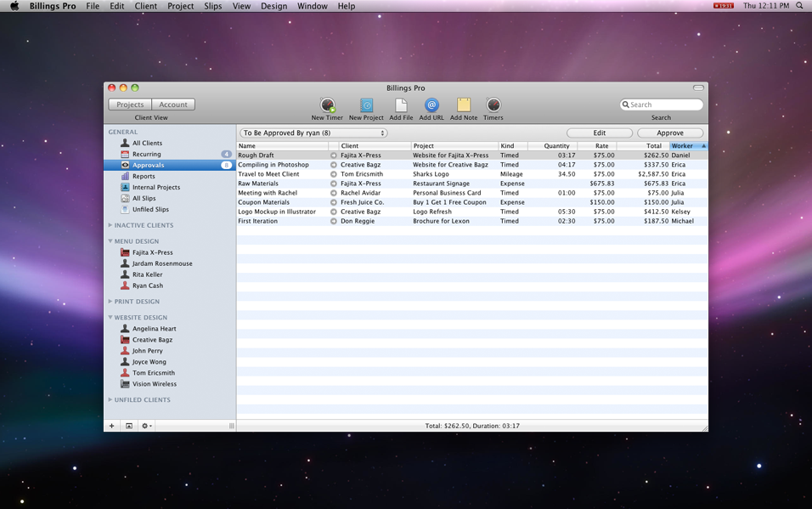Click the toolbar toggle pill in title bar

(x=698, y=88)
